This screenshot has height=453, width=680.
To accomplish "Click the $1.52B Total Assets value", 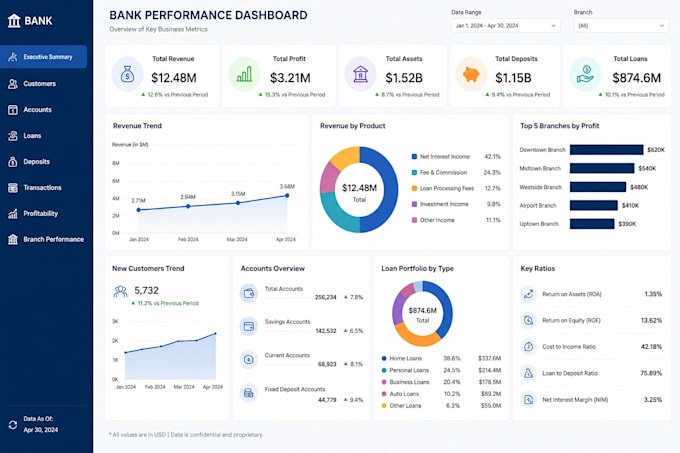I will pyautogui.click(x=404, y=78).
